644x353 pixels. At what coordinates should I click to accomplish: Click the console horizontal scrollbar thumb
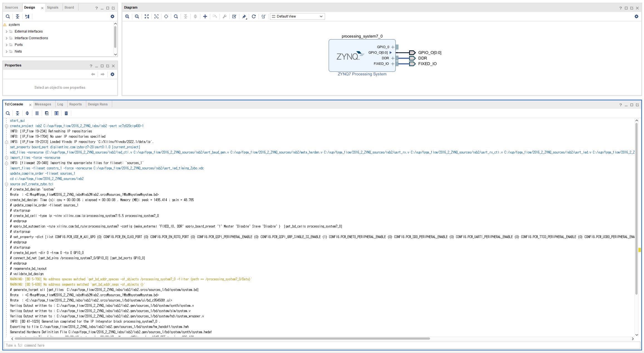[222, 339]
